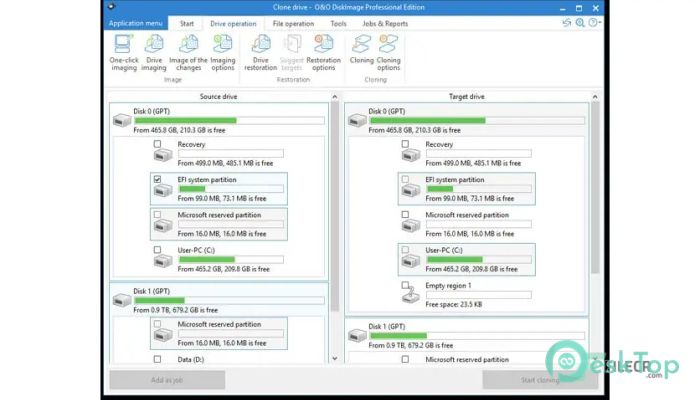Click the target EFI system partition icon
Viewport: 700px width, 400px height.
pos(411,191)
